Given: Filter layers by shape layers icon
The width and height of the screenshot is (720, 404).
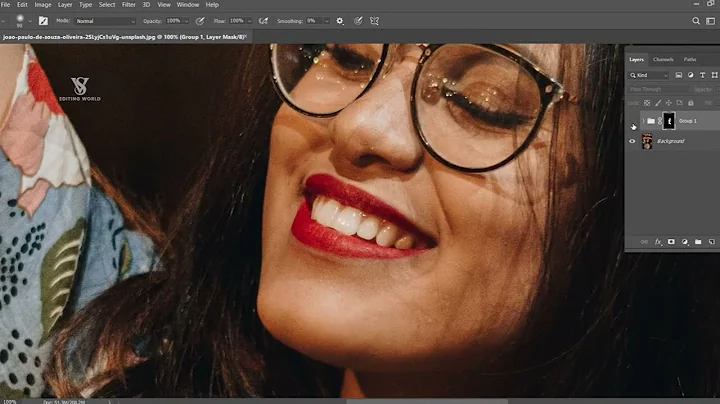Looking at the screenshot, I should tap(714, 75).
